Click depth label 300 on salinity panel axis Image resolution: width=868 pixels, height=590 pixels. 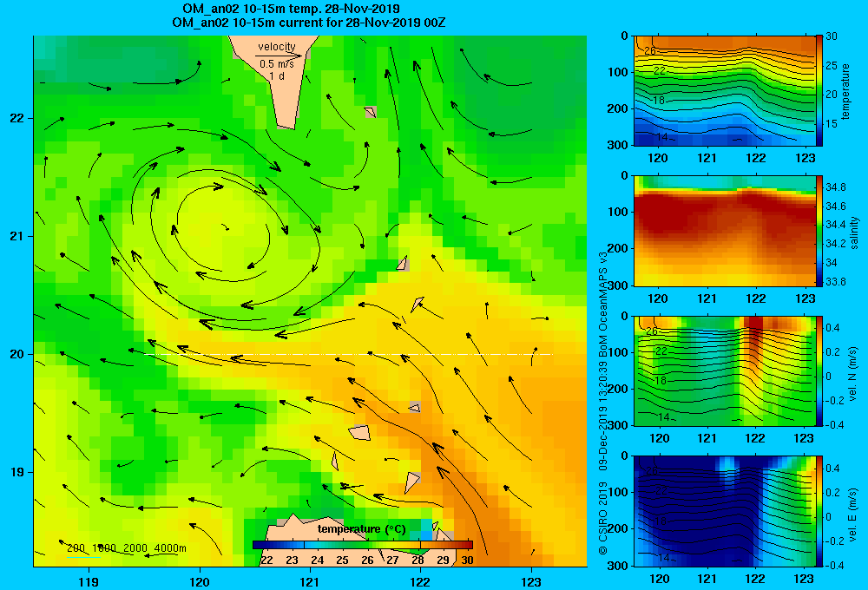click(617, 285)
